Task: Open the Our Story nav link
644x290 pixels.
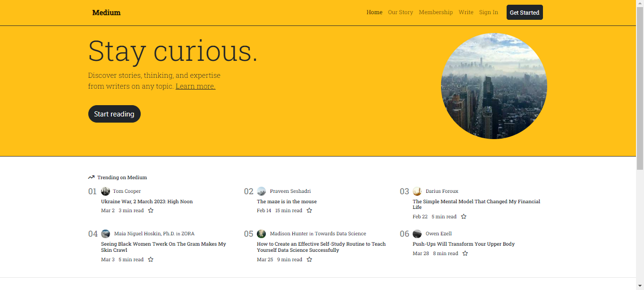Action: pos(400,12)
